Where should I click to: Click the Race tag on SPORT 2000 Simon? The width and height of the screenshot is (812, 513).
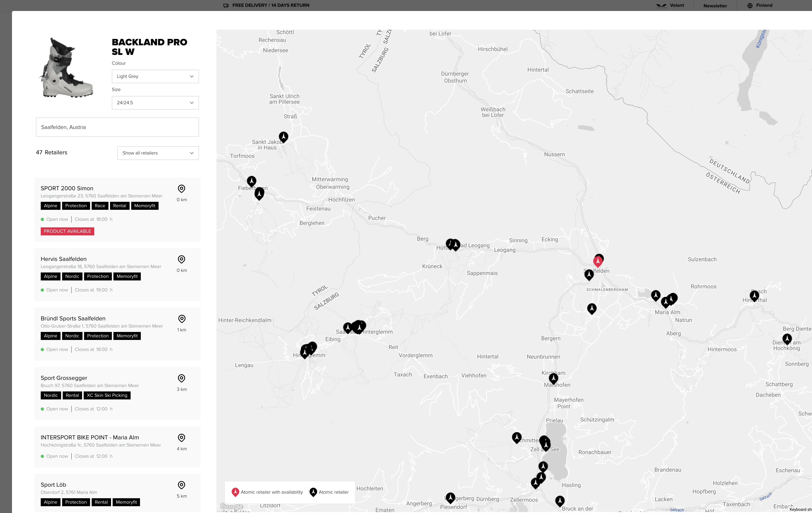coord(100,206)
